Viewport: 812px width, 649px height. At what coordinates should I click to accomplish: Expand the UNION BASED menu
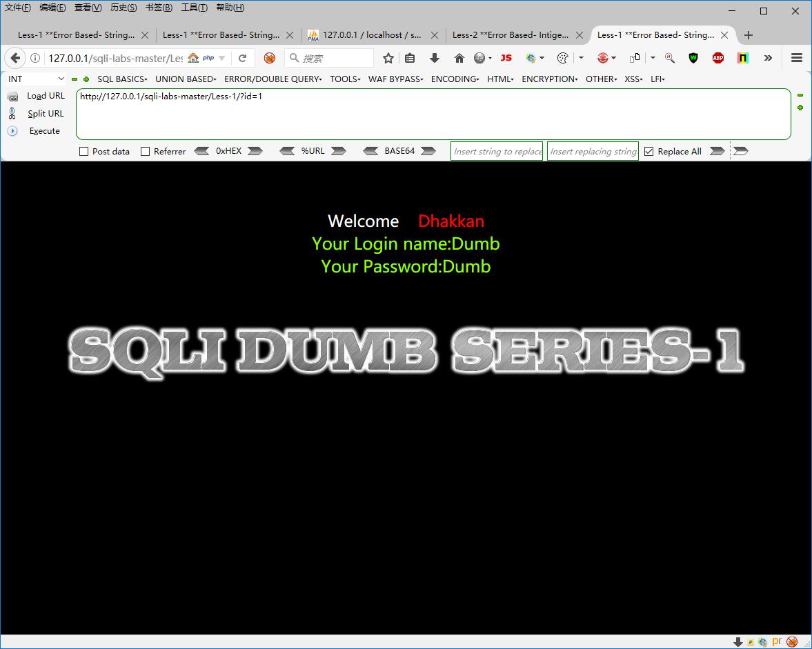coord(186,79)
